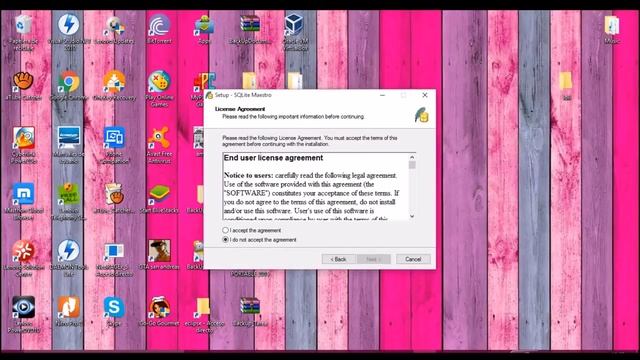This screenshot has height=360, width=640.
Task: Select the Lenovo Solution Center icon
Action: point(23,251)
